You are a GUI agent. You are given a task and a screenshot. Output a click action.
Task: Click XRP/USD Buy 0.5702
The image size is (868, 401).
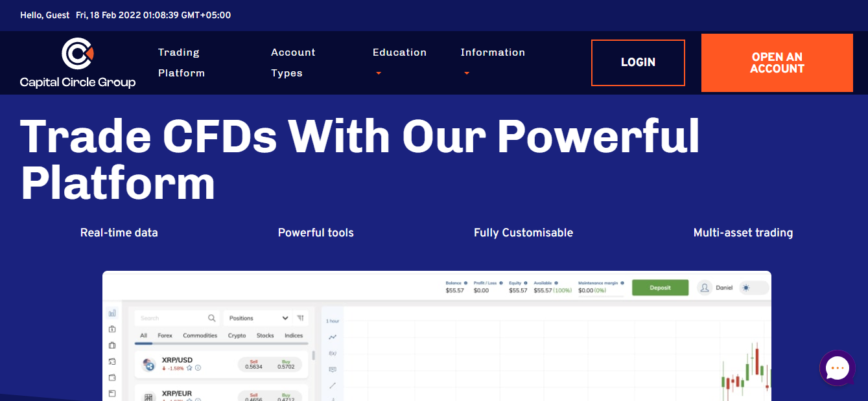[286, 364]
